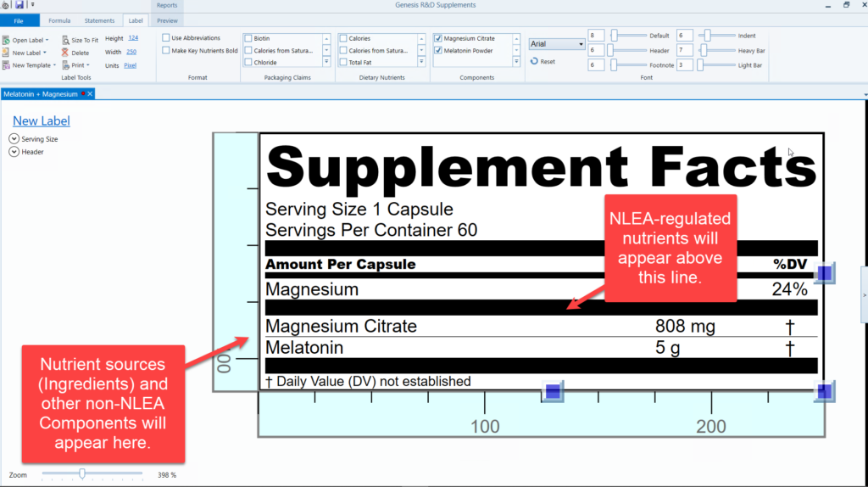The height and width of the screenshot is (487, 868).
Task: Switch to the Formula tab
Action: [x=59, y=20]
